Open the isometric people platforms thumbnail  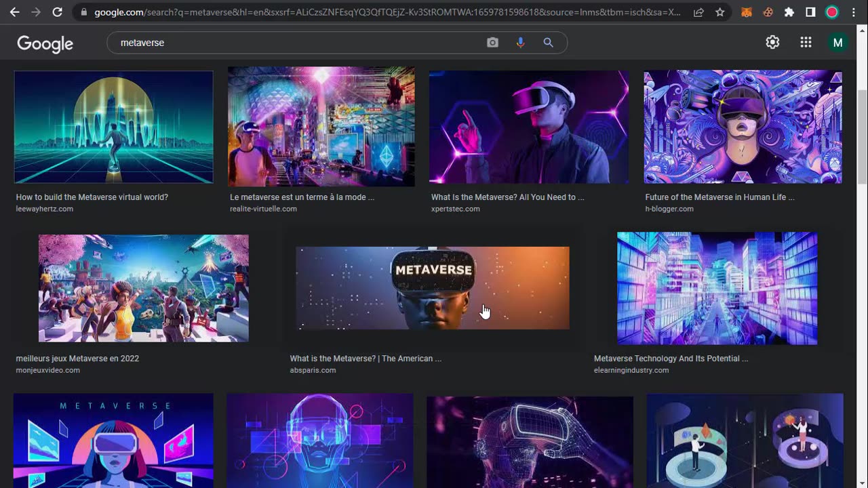(x=745, y=441)
